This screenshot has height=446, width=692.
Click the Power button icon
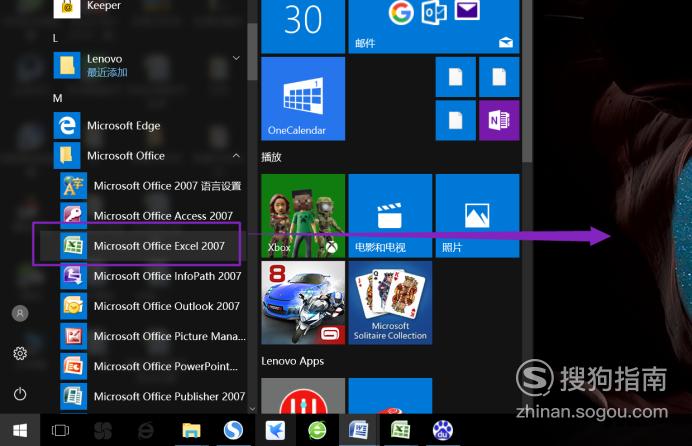pyautogui.click(x=20, y=394)
